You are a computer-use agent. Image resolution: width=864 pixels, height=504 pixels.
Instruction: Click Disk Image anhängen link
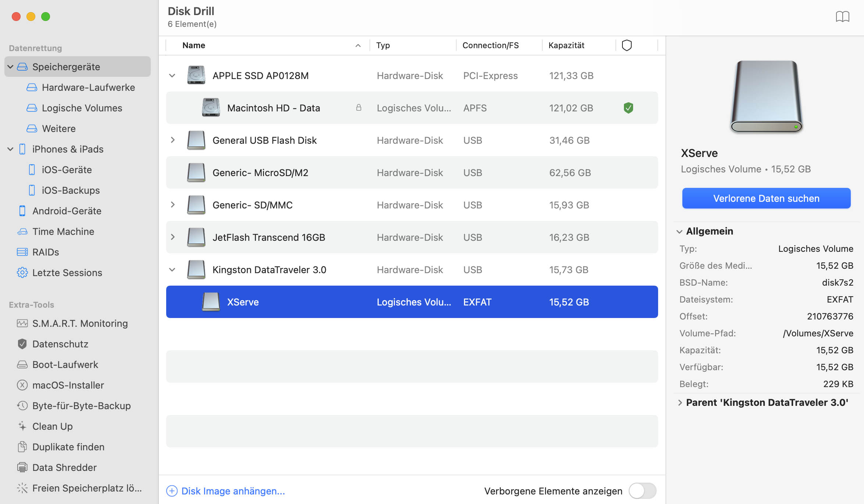click(233, 491)
